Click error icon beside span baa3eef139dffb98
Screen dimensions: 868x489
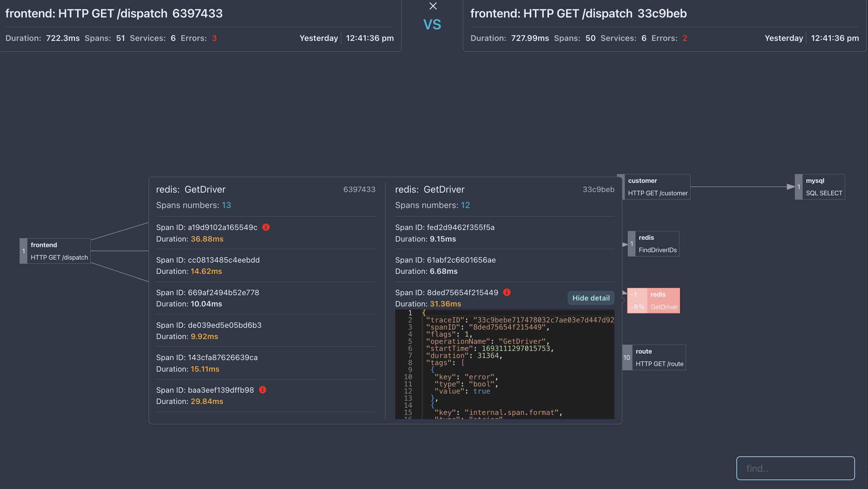[x=262, y=390]
